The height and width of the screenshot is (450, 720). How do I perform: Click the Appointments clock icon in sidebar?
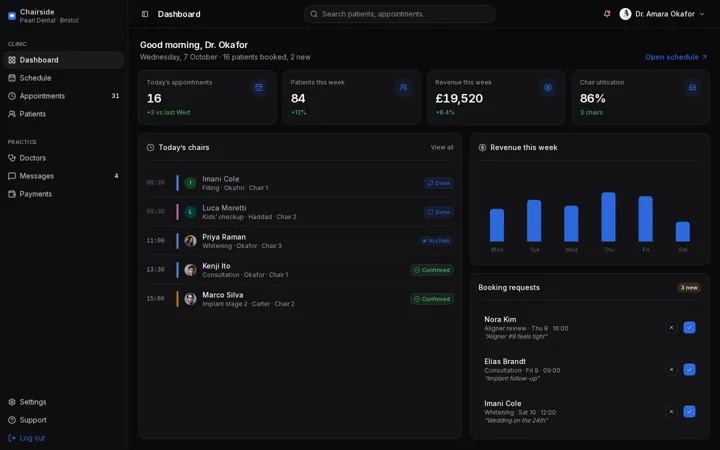pyautogui.click(x=12, y=96)
